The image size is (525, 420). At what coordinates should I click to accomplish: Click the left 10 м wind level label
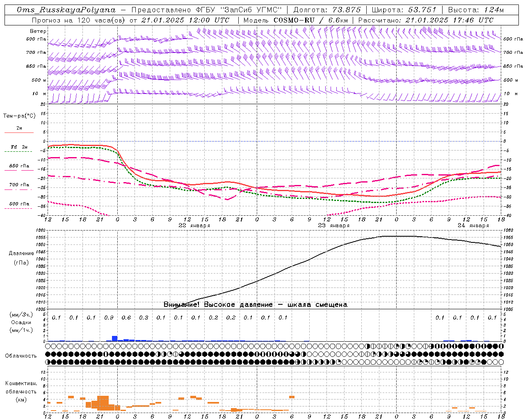coord(39,94)
